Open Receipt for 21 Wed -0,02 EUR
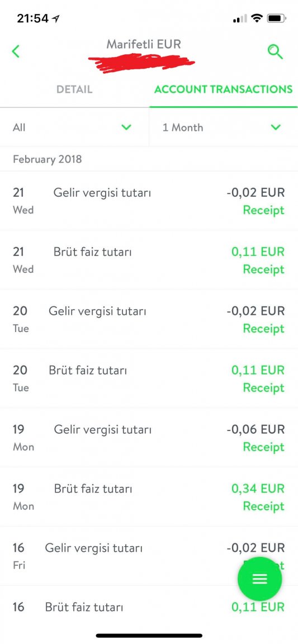The height and width of the screenshot is (644, 298). coord(263,210)
